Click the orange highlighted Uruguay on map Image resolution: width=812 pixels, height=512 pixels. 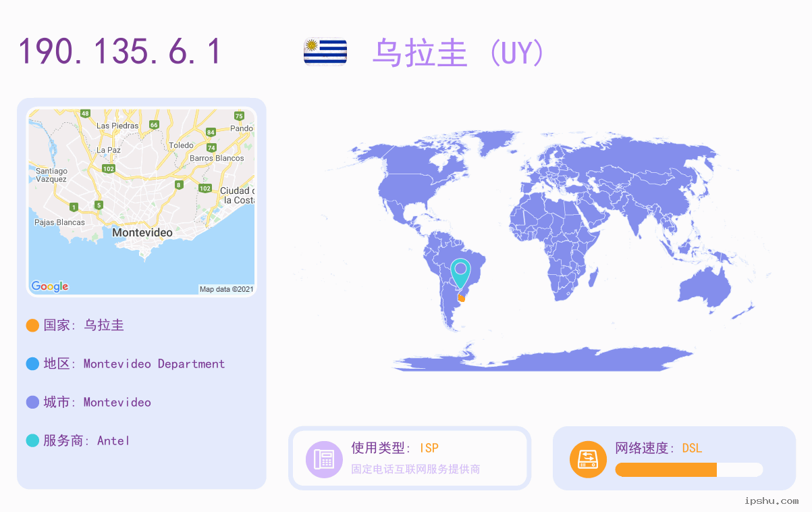point(462,297)
